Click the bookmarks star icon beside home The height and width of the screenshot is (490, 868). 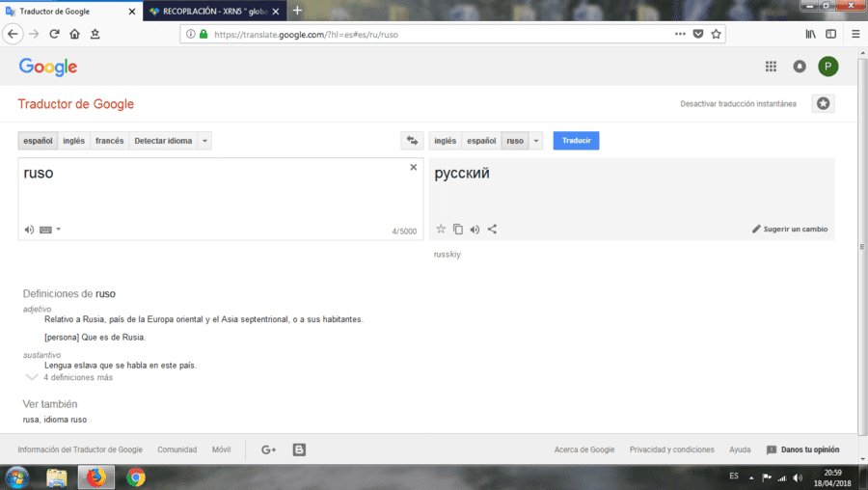point(95,35)
